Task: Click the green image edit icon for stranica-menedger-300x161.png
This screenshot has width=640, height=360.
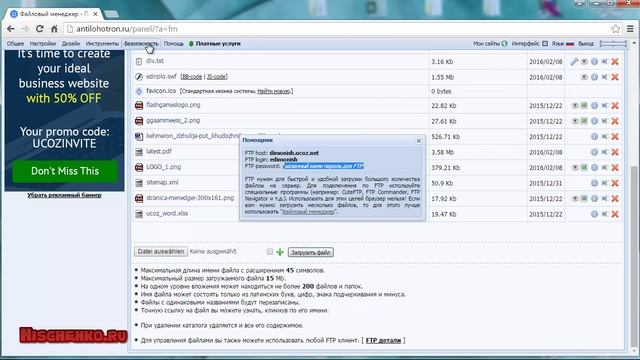Action: [x=584, y=199]
